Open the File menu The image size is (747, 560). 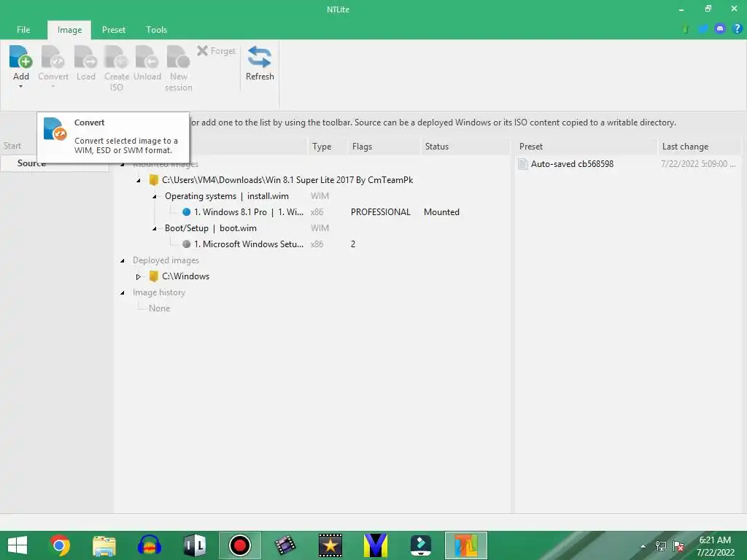(x=23, y=29)
